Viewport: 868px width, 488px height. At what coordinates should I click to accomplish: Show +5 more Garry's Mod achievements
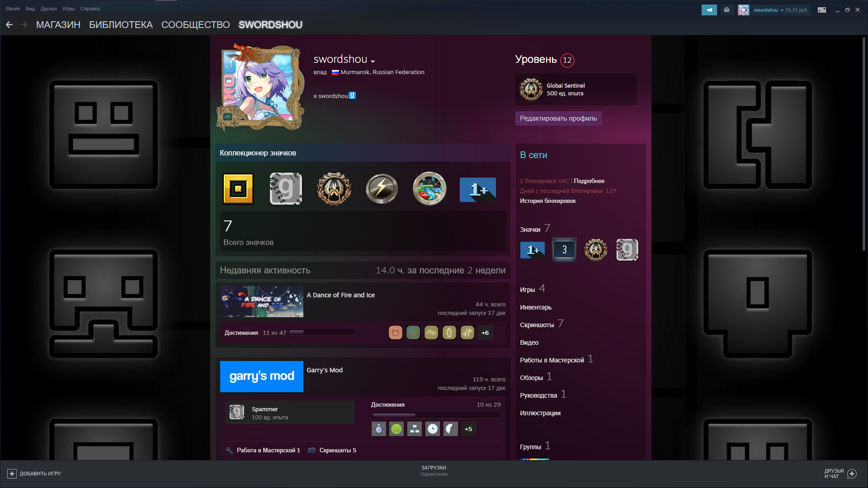point(468,429)
